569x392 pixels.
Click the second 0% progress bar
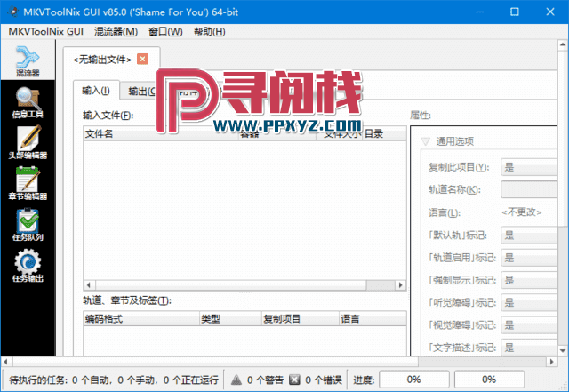(489, 380)
